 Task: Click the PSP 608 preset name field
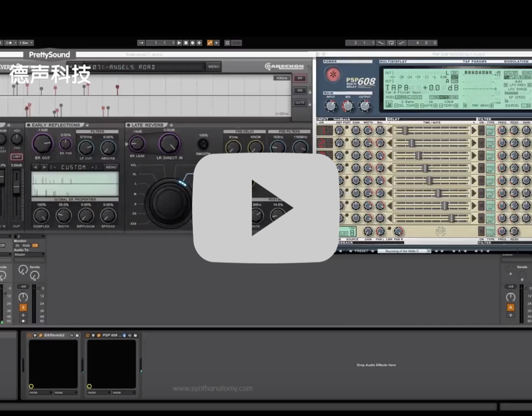pyautogui.click(x=402, y=251)
